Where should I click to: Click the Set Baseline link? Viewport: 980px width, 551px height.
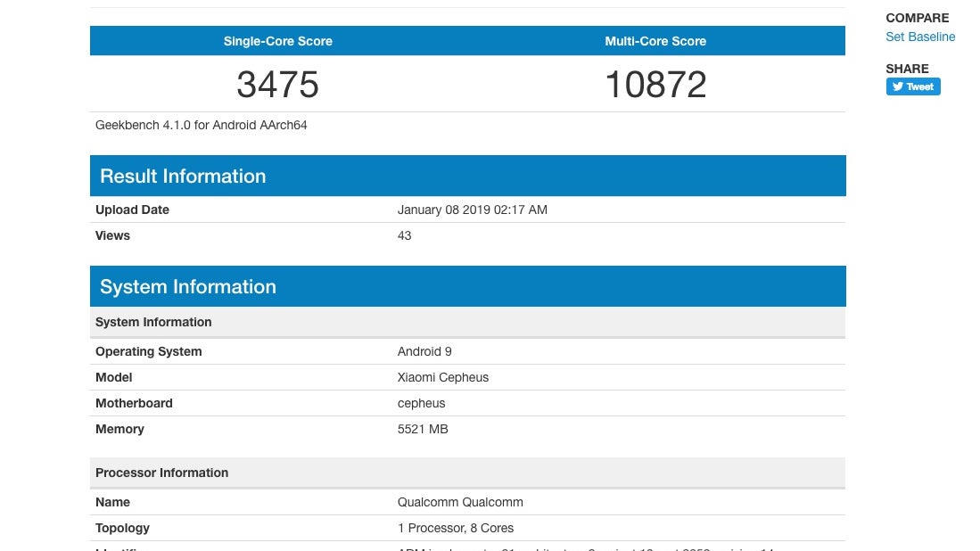(x=920, y=37)
